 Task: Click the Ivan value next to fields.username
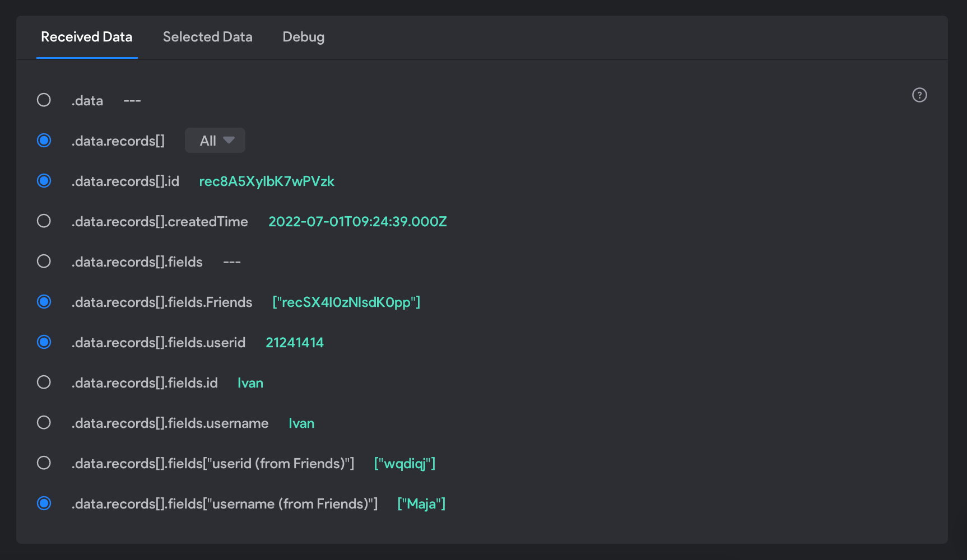(x=301, y=423)
